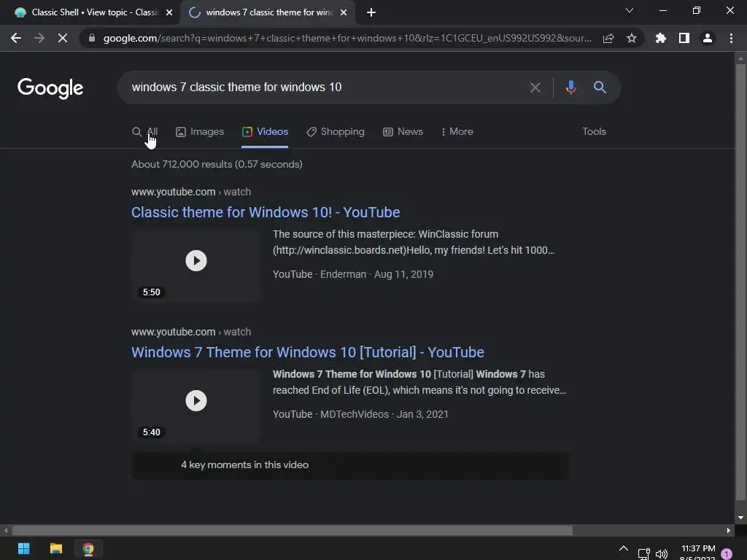This screenshot has width=747, height=560.
Task: Show hidden system tray icons
Action: point(624,549)
